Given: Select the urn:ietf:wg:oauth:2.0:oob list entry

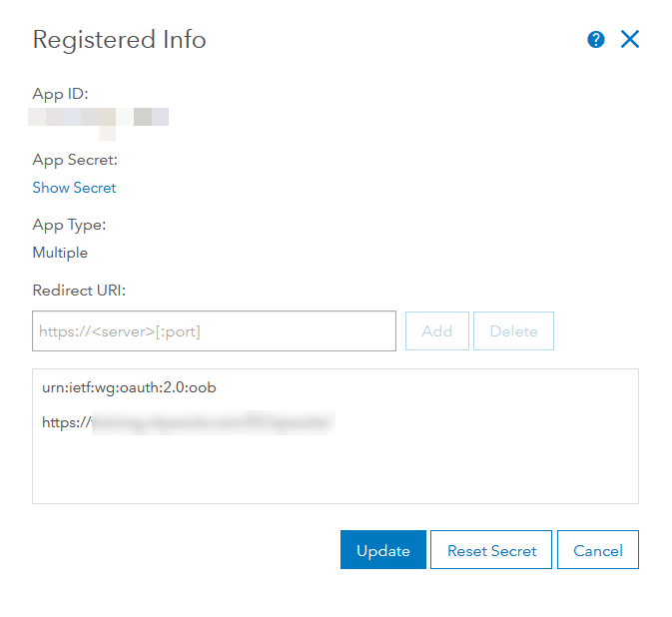Looking at the screenshot, I should (x=129, y=387).
